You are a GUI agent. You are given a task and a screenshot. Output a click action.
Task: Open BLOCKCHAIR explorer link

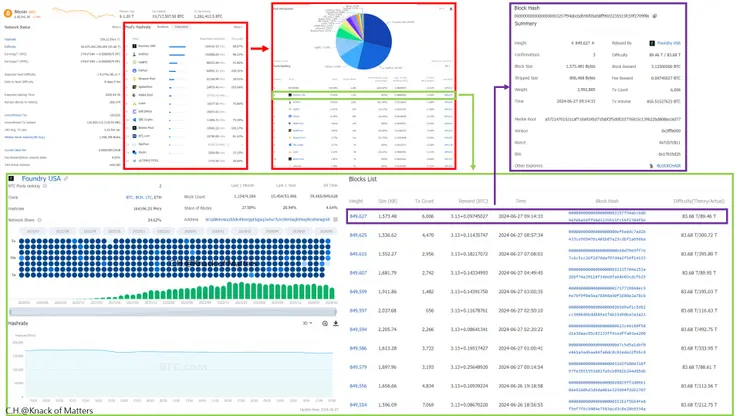click(x=668, y=166)
